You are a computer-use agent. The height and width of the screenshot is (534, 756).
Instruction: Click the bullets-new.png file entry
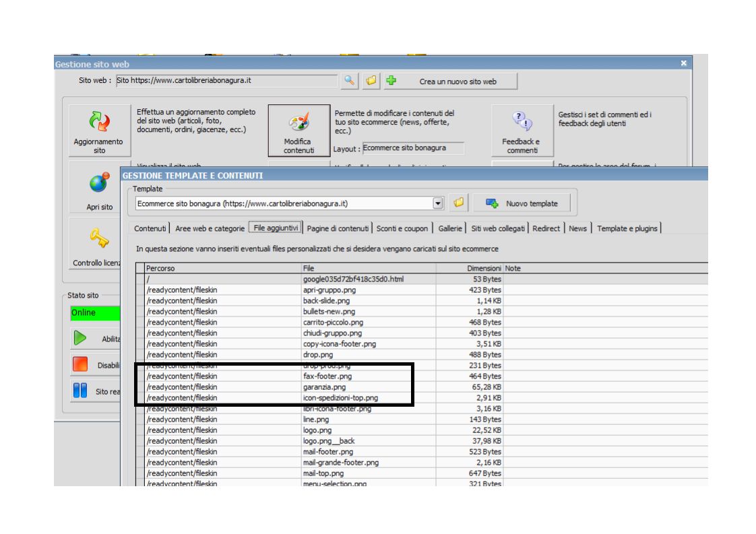click(329, 311)
